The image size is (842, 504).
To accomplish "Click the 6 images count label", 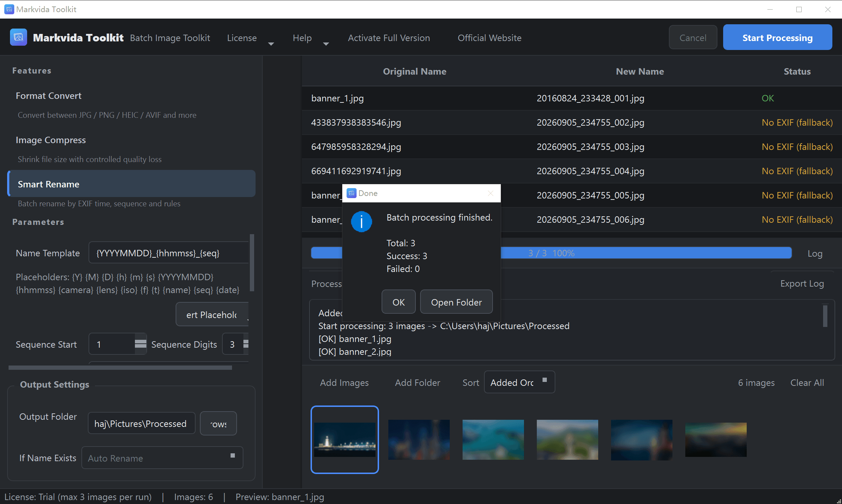I will tap(756, 383).
